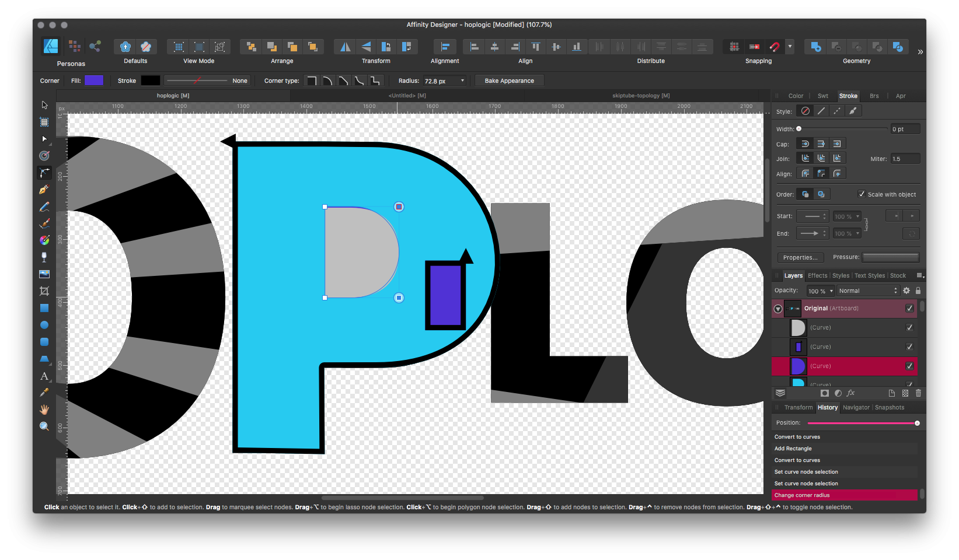Click the layers panel lock icon
959x560 pixels.
click(918, 290)
